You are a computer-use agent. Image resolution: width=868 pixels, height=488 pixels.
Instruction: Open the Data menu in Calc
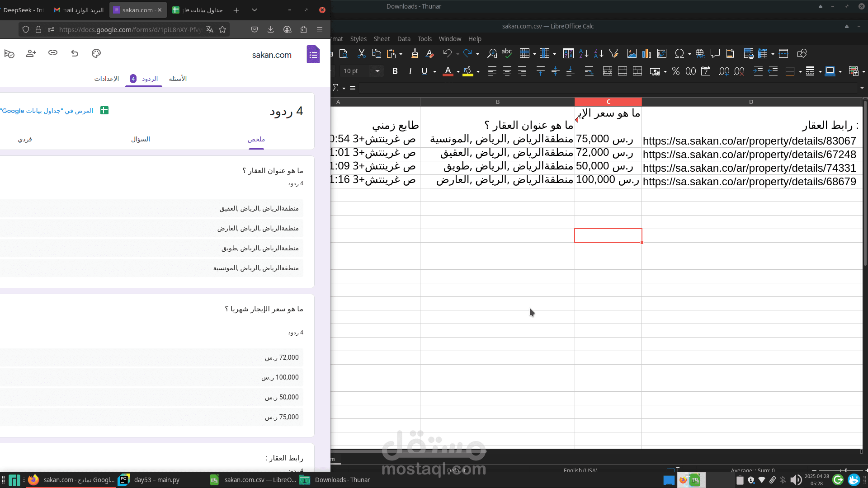click(404, 39)
